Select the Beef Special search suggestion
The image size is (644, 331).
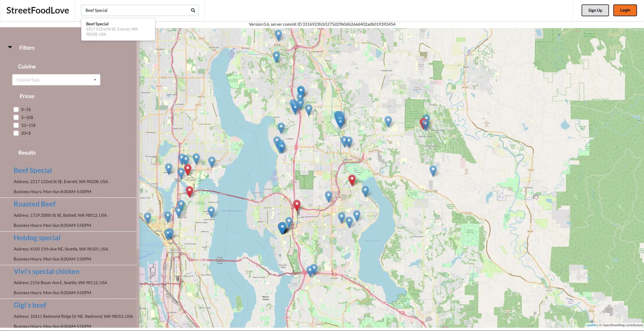[x=118, y=29]
